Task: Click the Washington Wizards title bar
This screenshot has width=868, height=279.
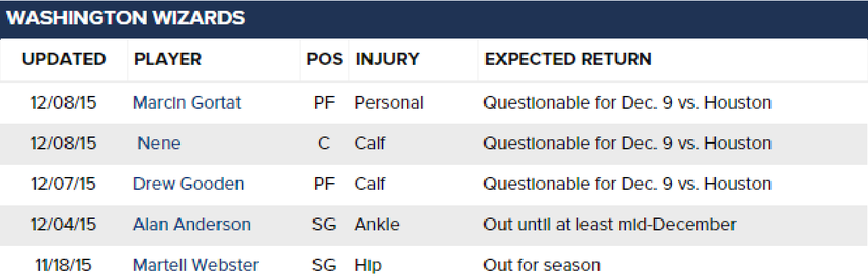Action: click(434, 19)
